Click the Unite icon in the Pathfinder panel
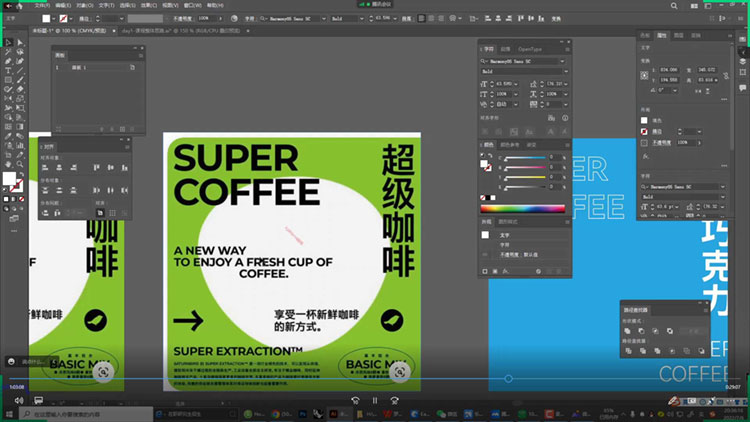The height and width of the screenshot is (422, 750). coord(629,330)
